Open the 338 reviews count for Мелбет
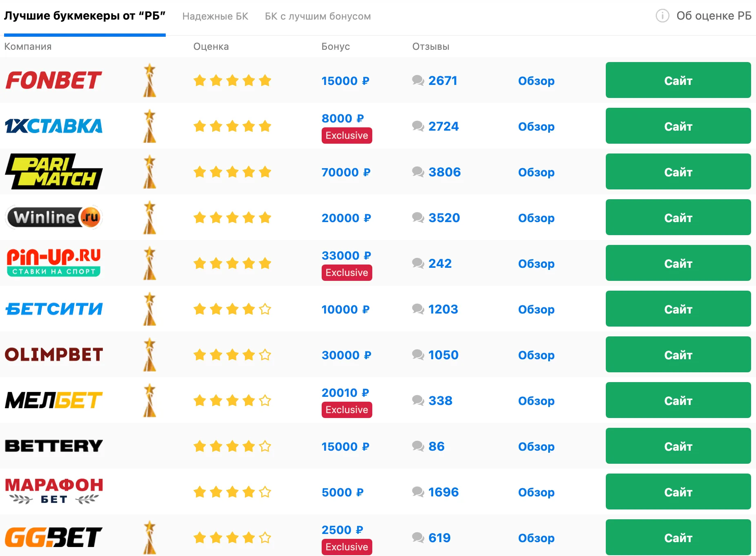Viewport: 756px width, 556px height. (x=440, y=400)
